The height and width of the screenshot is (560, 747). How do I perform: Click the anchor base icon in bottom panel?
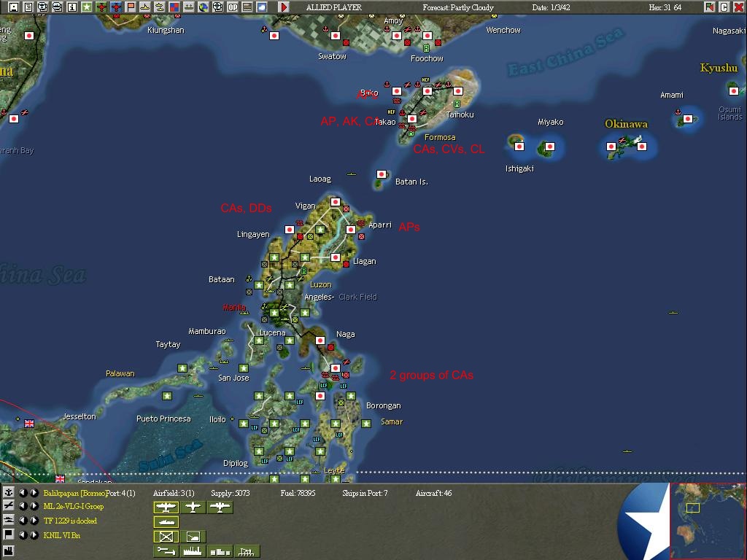pyautogui.click(x=8, y=492)
